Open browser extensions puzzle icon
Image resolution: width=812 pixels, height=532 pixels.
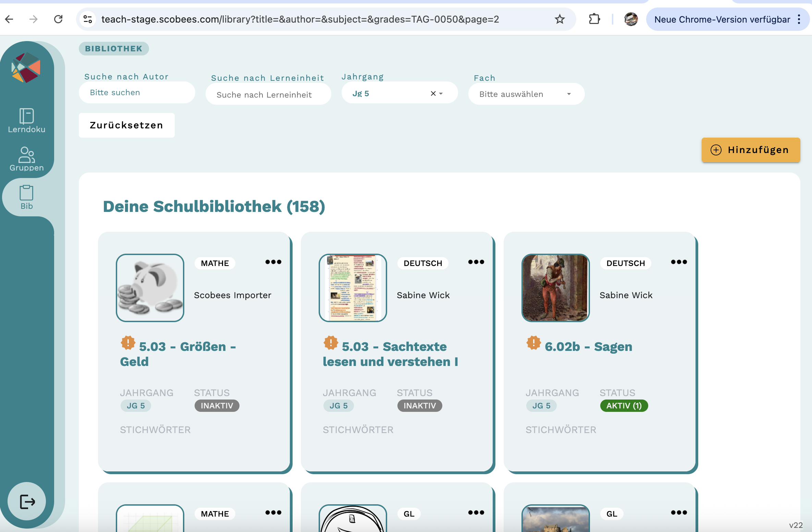coord(594,19)
